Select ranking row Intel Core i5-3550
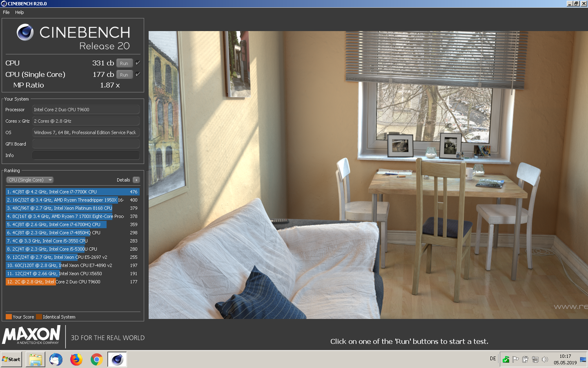Viewport: 588px width, 368px height. pos(73,241)
